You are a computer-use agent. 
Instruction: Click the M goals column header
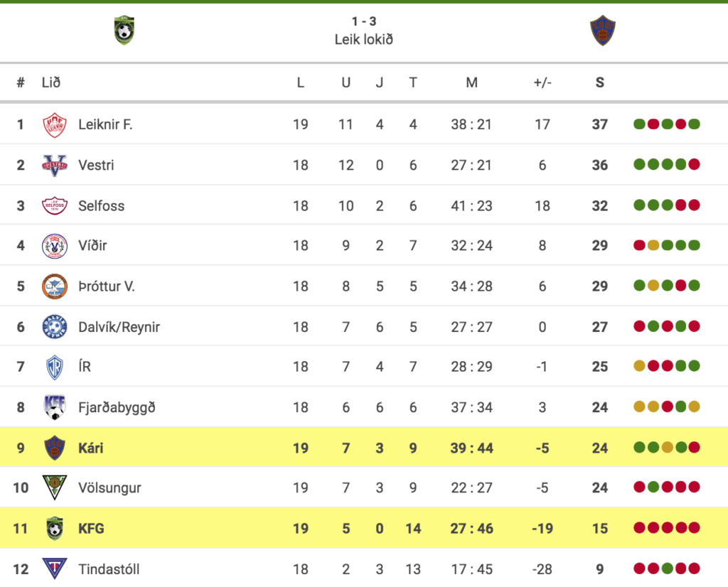click(x=472, y=82)
